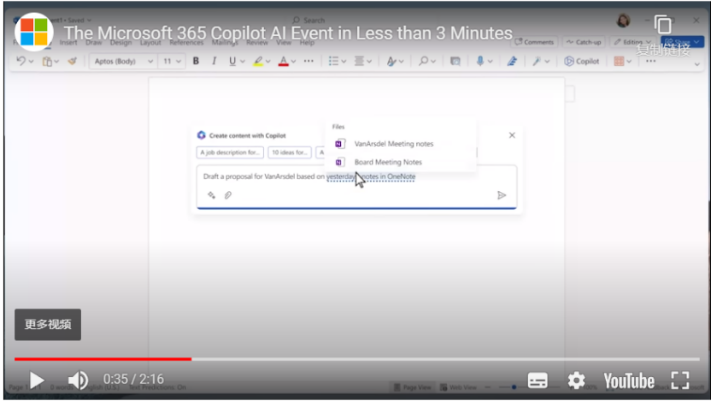This screenshot has height=401, width=712.
Task: Click the Catch-up button
Action: 584,42
